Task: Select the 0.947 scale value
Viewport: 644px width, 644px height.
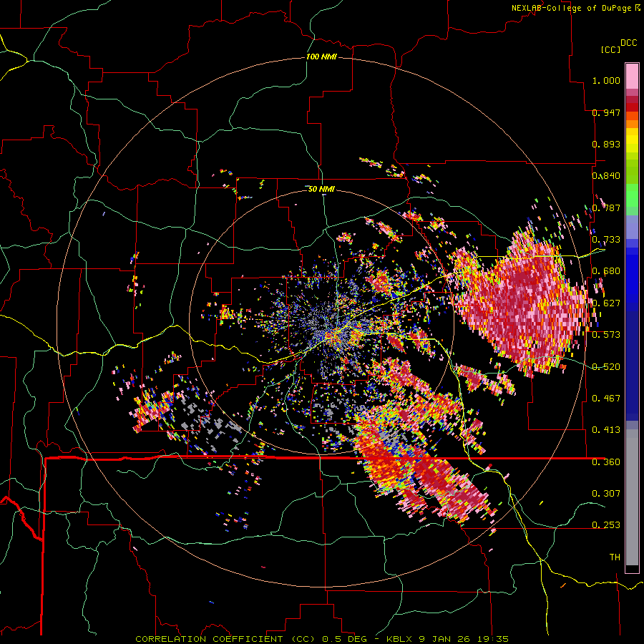Action: [606, 112]
